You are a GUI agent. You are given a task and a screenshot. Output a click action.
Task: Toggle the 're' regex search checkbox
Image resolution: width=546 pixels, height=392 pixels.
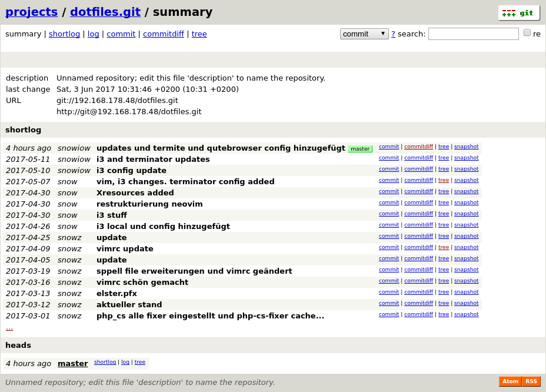pos(527,33)
